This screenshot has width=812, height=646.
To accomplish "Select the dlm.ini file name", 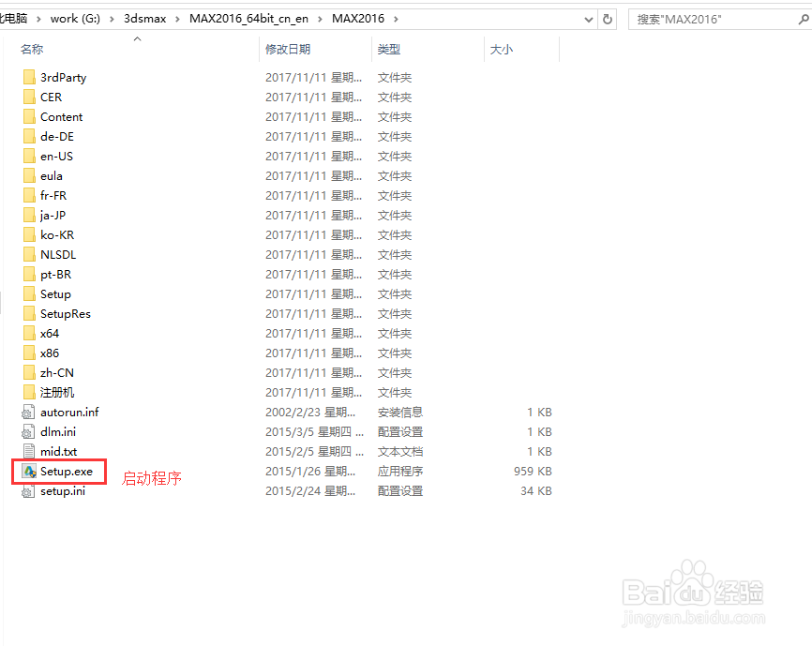I will click(58, 431).
